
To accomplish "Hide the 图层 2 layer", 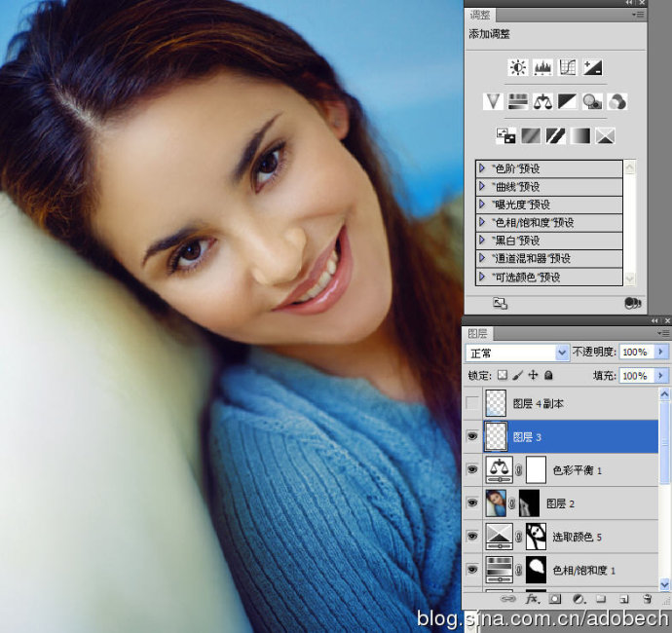I will coord(472,503).
